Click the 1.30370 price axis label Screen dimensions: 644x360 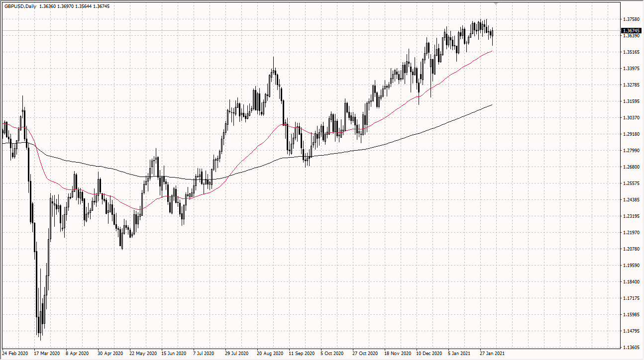tap(631, 118)
